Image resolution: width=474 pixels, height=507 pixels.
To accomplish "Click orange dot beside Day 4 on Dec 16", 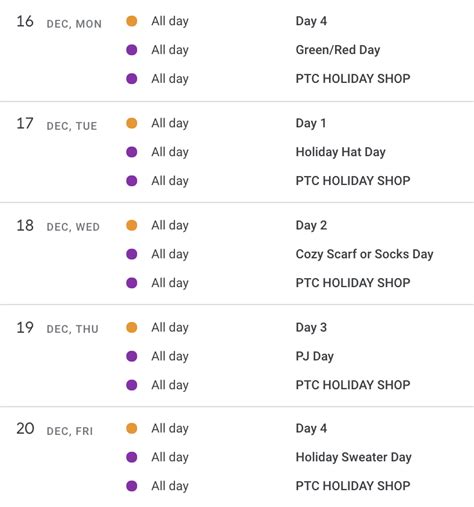I will coord(132,21).
